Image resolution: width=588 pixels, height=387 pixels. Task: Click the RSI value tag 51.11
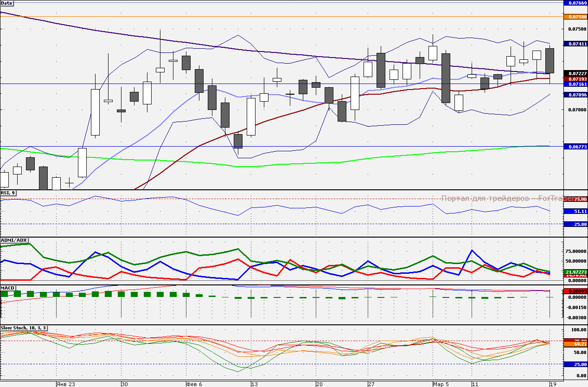(x=575, y=211)
